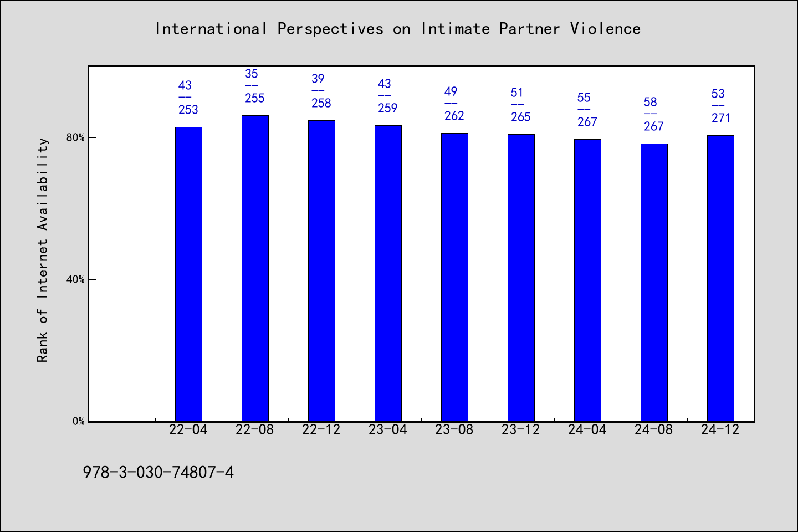Select the bar for 23-08
798x532 pixels.
point(454,277)
